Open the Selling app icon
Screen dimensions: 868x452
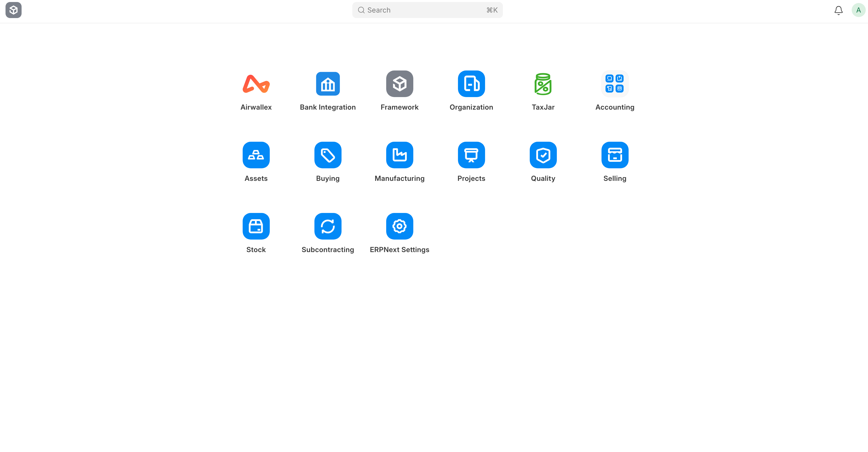pyautogui.click(x=615, y=155)
